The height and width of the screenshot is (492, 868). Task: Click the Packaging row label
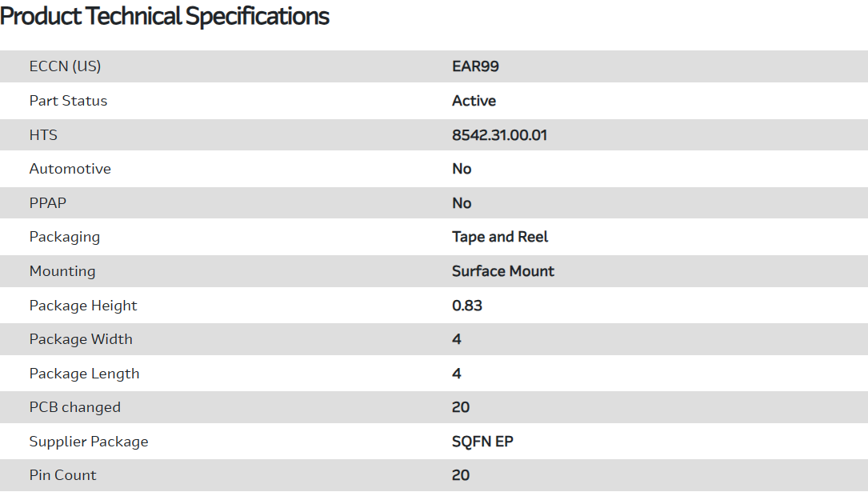(64, 237)
